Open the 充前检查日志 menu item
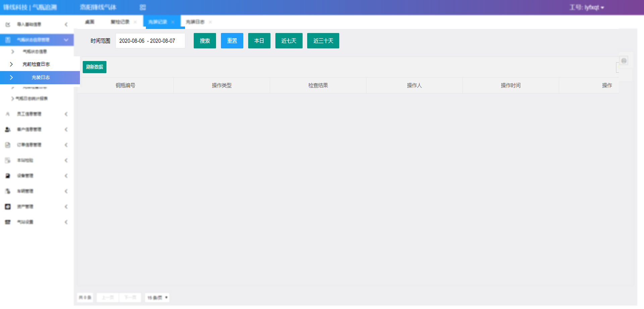The image size is (644, 309). pos(36,64)
